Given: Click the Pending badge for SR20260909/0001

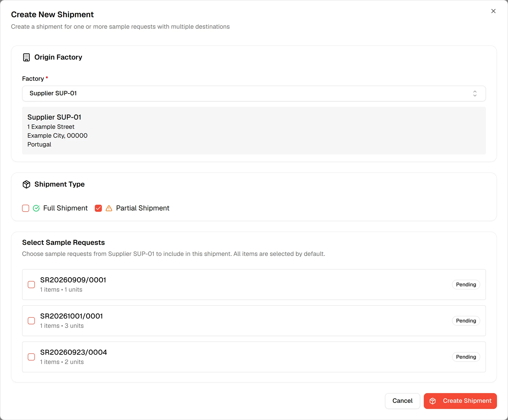Looking at the screenshot, I should [x=466, y=285].
